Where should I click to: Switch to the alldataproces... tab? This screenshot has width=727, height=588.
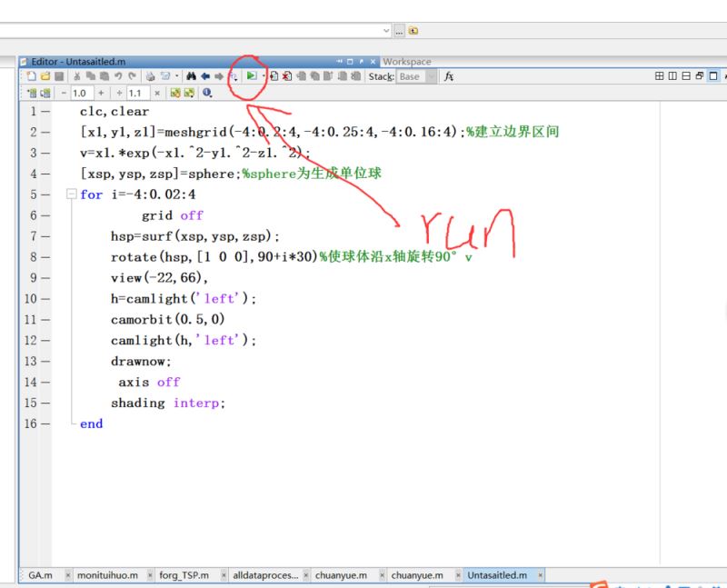(x=265, y=575)
